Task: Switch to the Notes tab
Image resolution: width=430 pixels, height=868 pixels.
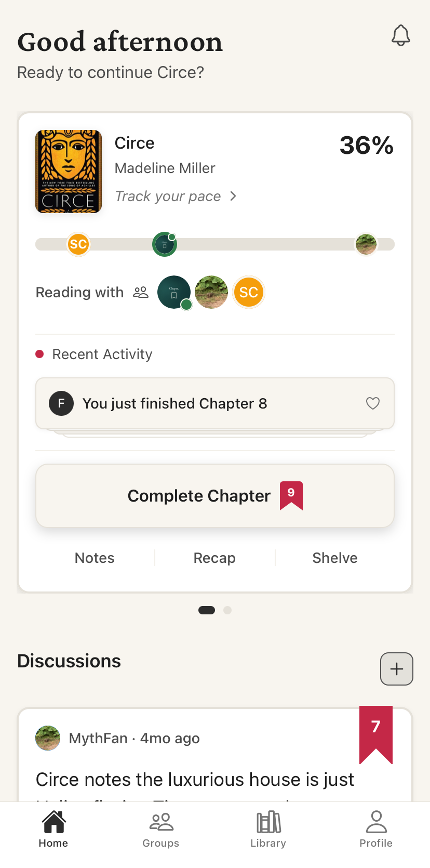Action: [x=94, y=558]
